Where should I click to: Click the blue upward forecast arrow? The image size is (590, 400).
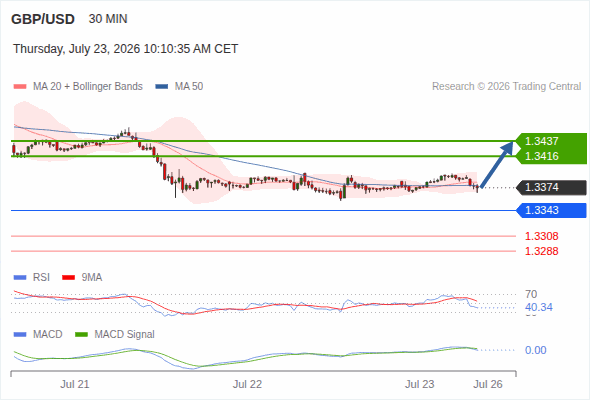497,164
